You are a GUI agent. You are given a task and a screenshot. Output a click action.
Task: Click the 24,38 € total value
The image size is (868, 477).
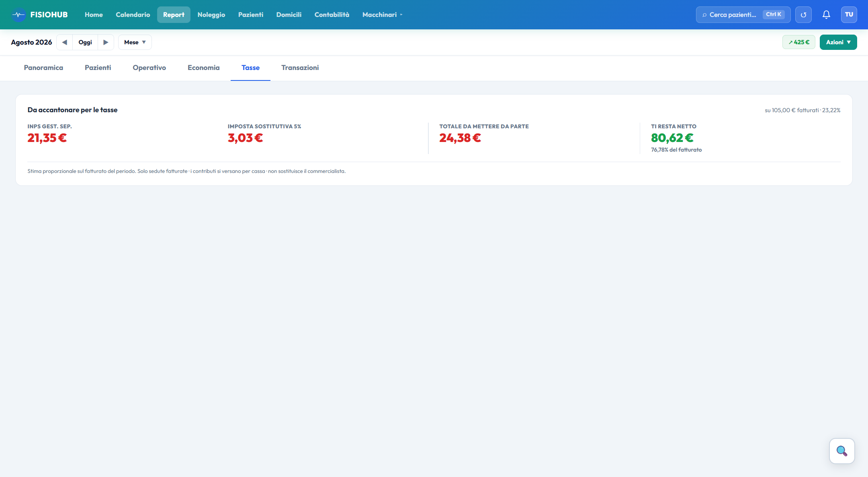(460, 138)
